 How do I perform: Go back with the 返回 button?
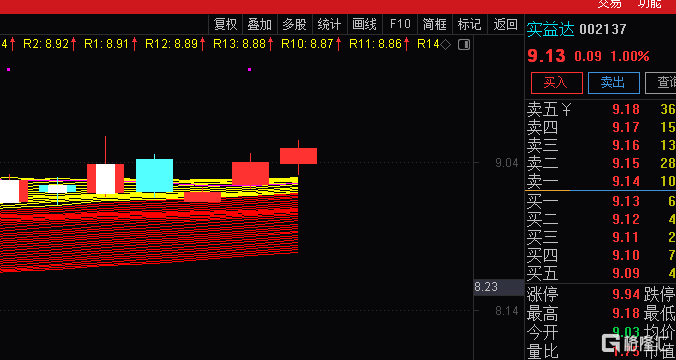(505, 24)
